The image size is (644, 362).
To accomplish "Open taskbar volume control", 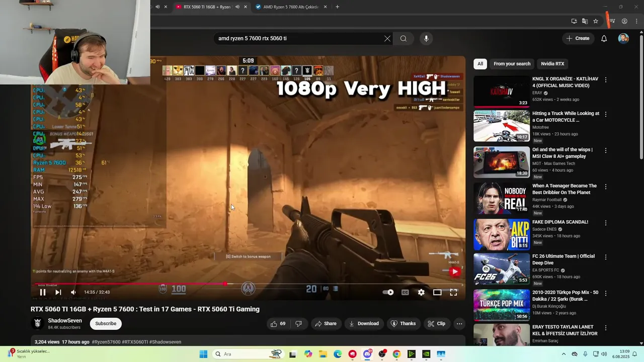I will pos(604,354).
